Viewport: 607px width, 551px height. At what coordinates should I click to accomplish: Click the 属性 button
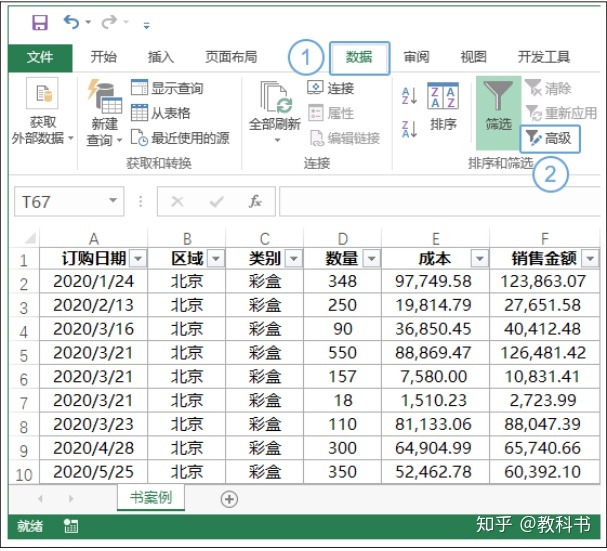click(x=331, y=113)
